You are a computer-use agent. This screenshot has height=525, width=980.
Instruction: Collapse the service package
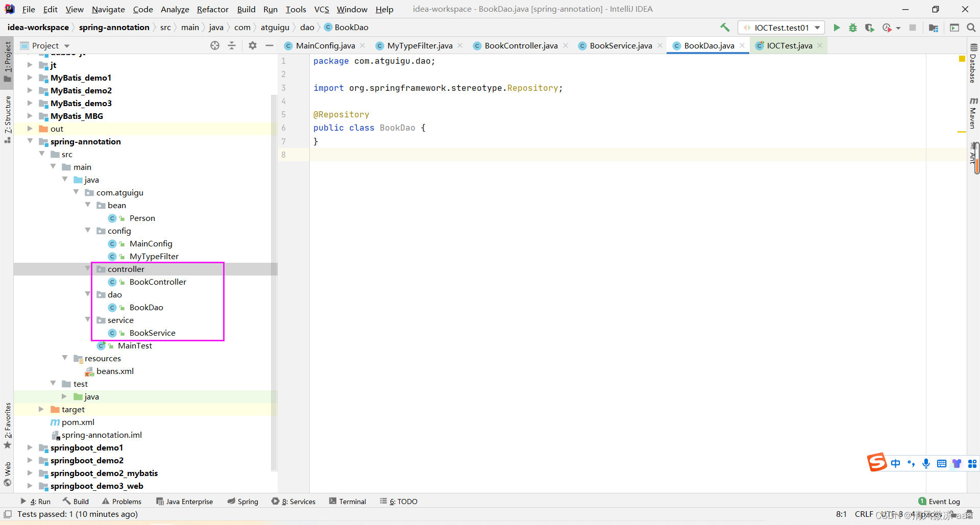click(x=88, y=320)
